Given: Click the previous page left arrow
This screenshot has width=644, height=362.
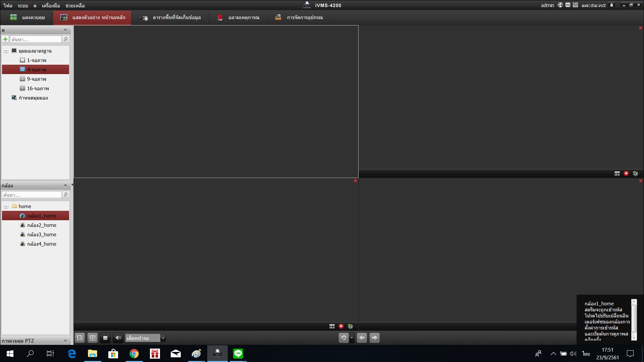Looking at the screenshot, I should (362, 338).
